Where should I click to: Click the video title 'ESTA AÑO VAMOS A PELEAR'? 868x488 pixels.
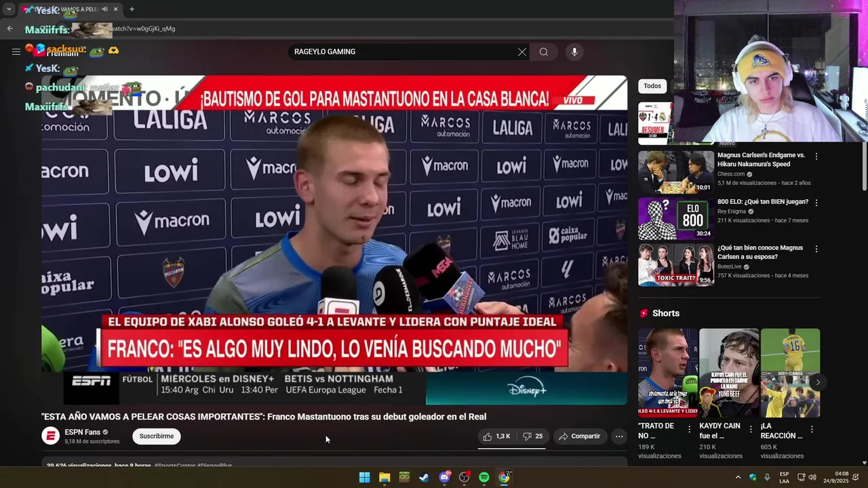pyautogui.click(x=264, y=417)
